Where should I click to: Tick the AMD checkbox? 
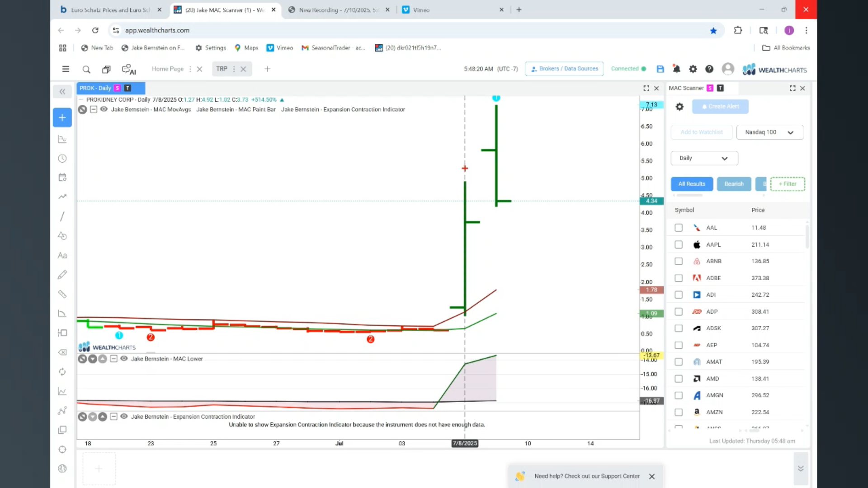coord(679,379)
